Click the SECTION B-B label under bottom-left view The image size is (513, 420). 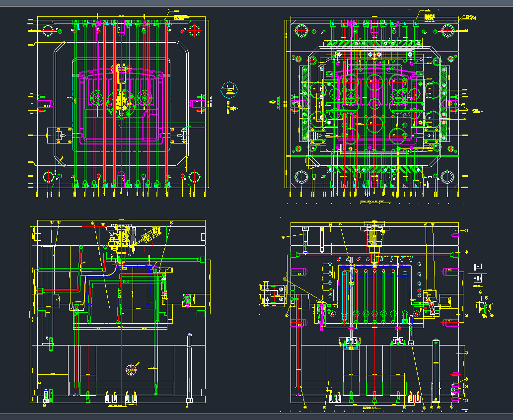pos(117,405)
